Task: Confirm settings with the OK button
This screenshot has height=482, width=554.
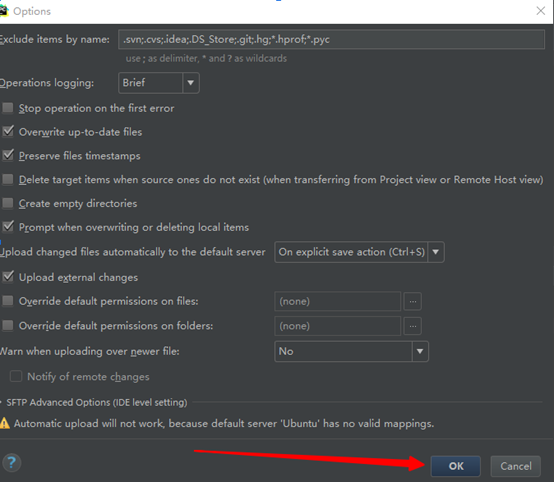Action: [x=456, y=466]
